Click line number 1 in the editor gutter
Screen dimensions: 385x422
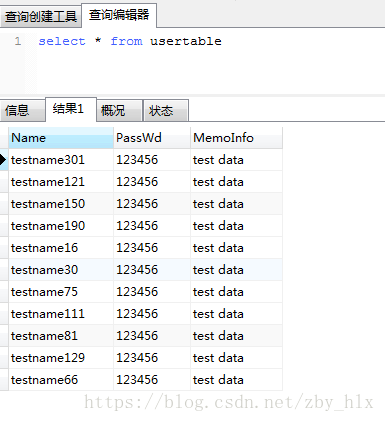click(18, 41)
